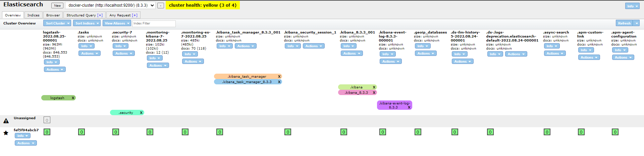Click green shard 0 under .kibana_security_session_1
644x156 pixels.
coord(288,132)
